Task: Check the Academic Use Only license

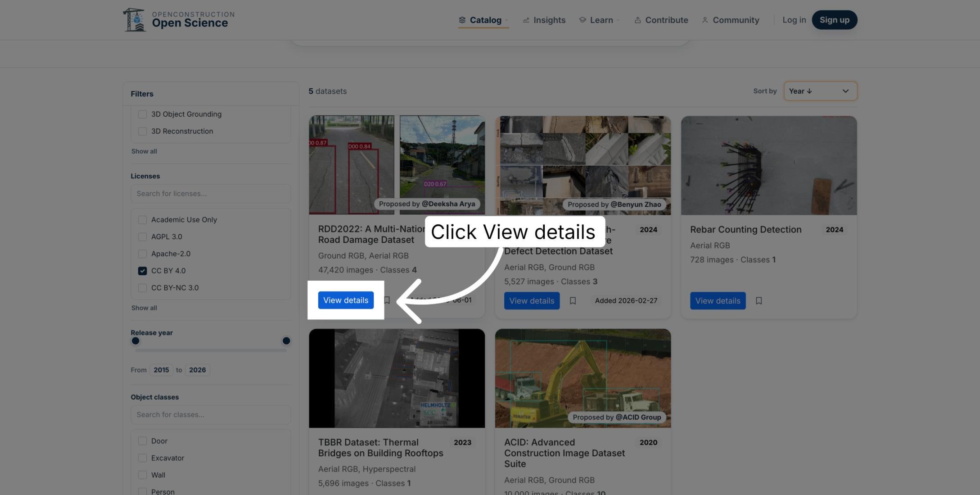Action: point(142,220)
